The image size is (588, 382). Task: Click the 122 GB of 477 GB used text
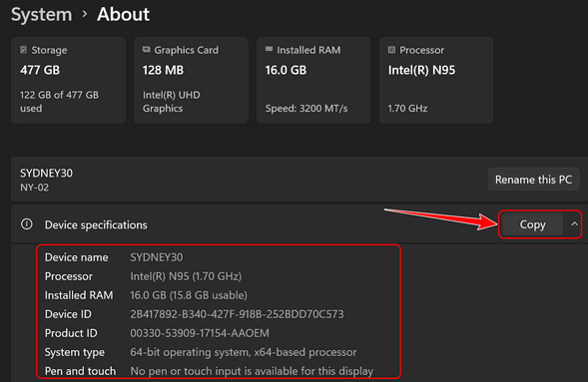[59, 102]
